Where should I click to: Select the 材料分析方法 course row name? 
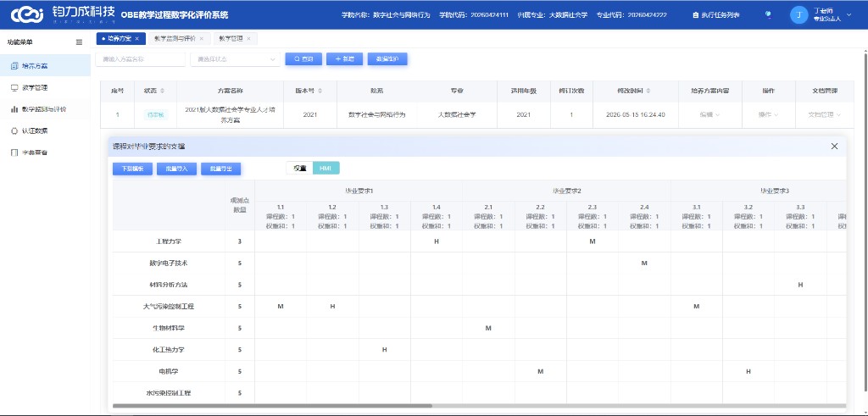point(169,285)
